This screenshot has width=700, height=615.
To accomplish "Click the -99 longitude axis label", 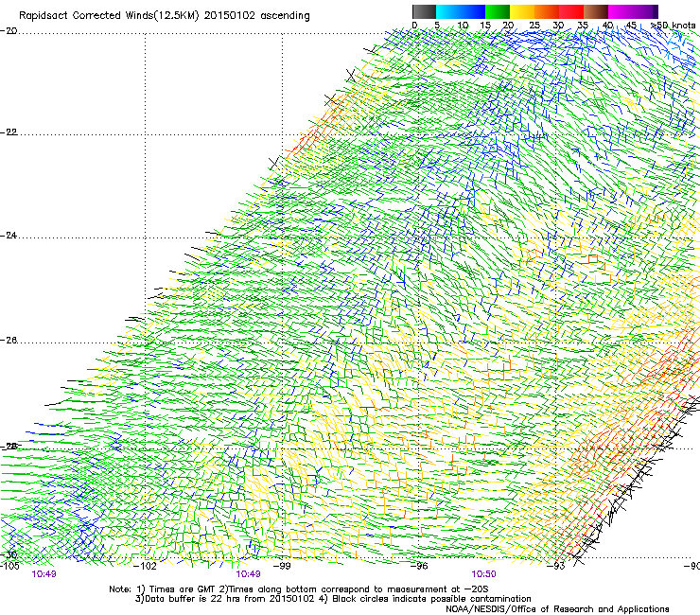I will click(x=282, y=567).
